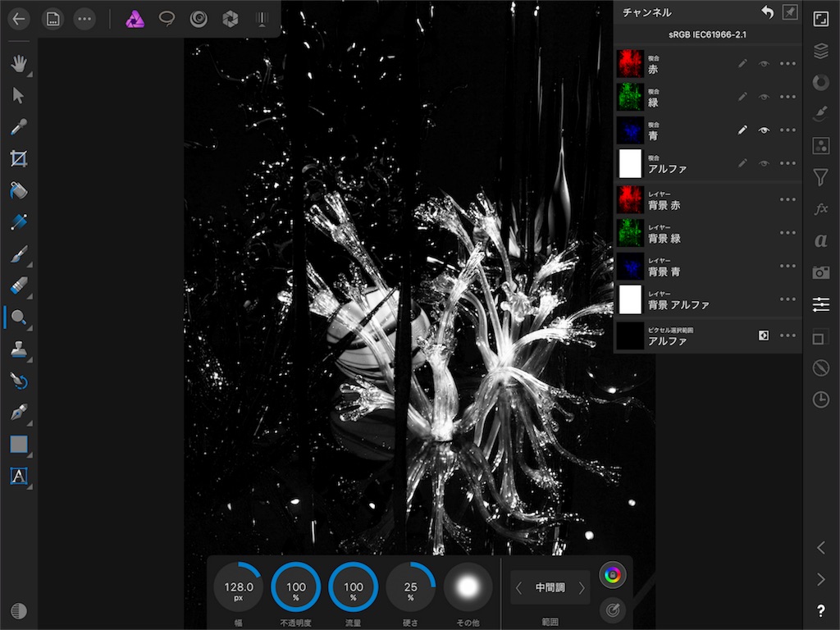Select the Rectangle shape tool
The image size is (840, 630).
19,444
